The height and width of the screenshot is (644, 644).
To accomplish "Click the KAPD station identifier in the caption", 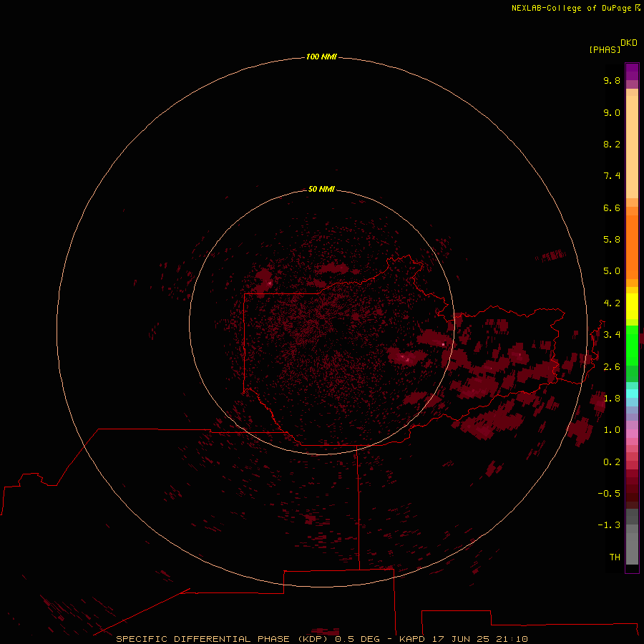I will coord(412,639).
